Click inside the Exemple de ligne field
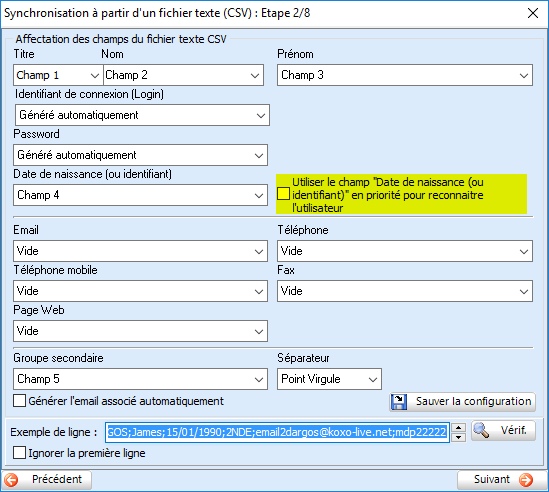This screenshot has width=549, height=492. coord(277,432)
